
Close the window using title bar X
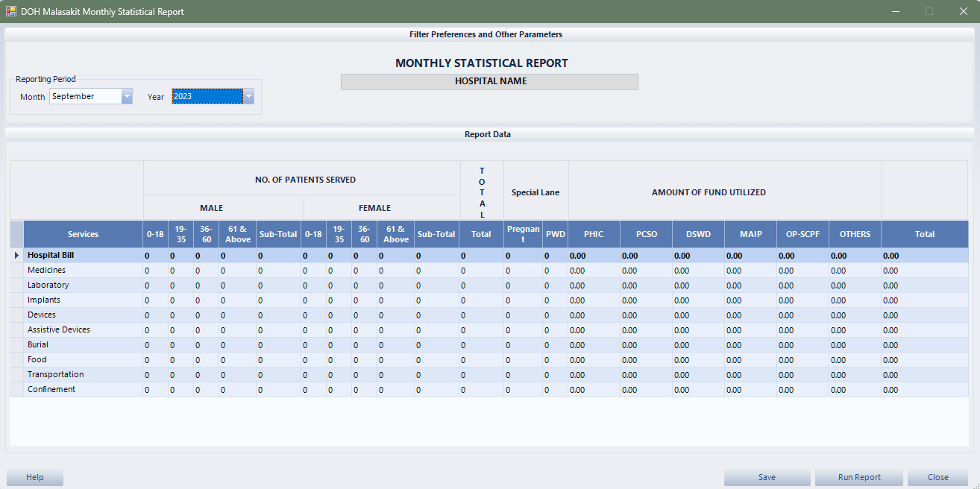click(963, 11)
